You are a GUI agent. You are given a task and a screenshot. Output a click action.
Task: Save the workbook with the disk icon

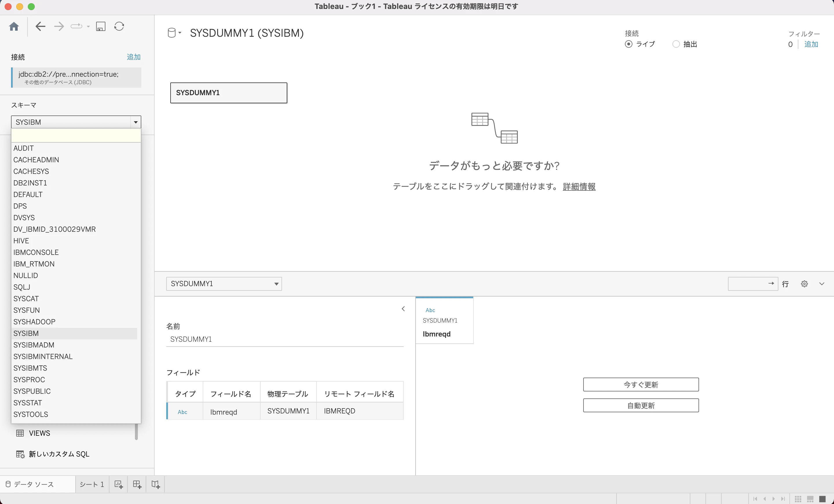pos(101,26)
